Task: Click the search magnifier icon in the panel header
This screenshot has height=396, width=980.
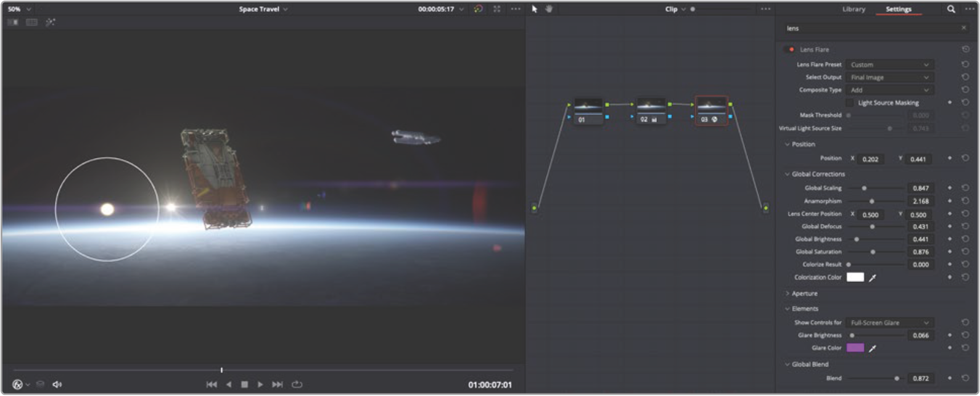Action: 951,9
